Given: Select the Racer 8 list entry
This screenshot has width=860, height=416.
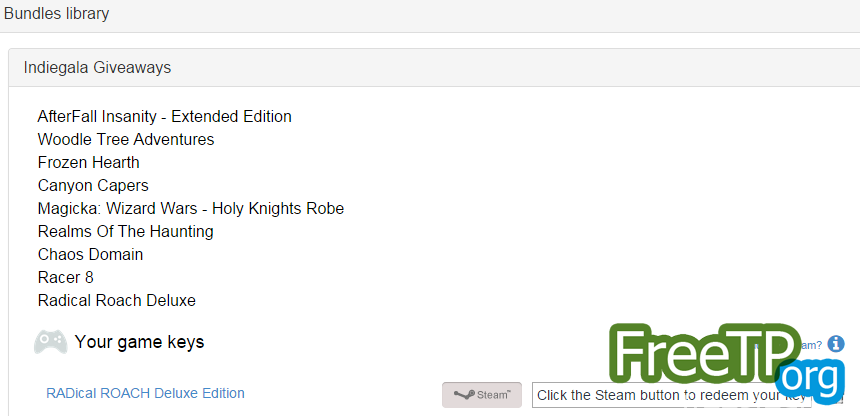Looking at the screenshot, I should coord(65,278).
